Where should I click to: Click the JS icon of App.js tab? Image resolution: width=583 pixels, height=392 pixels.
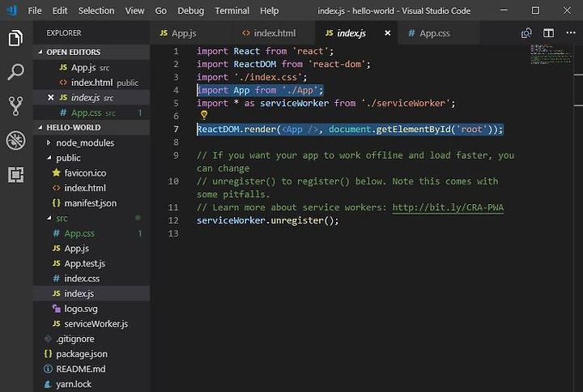click(x=164, y=33)
